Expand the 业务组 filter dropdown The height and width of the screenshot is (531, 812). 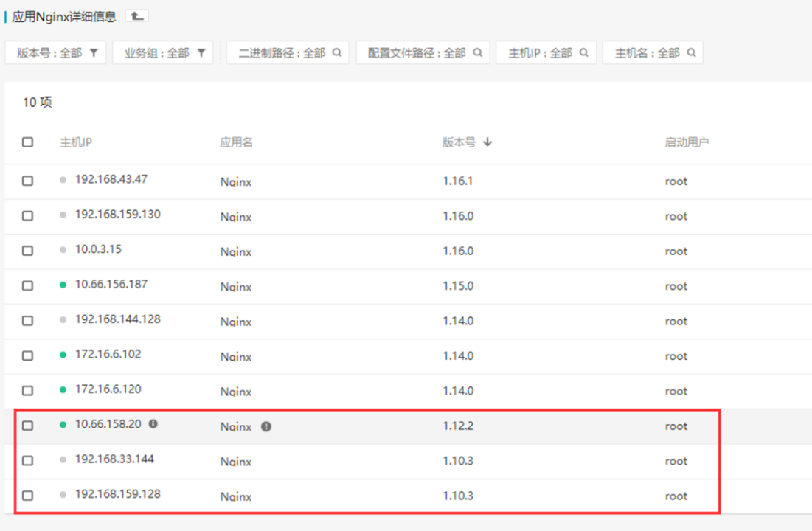point(163,52)
